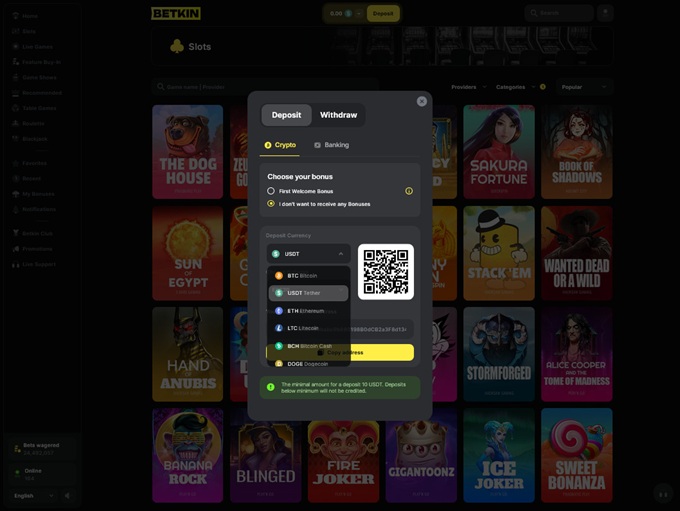
Task: Click the Banking tab icon
Action: [x=318, y=145]
